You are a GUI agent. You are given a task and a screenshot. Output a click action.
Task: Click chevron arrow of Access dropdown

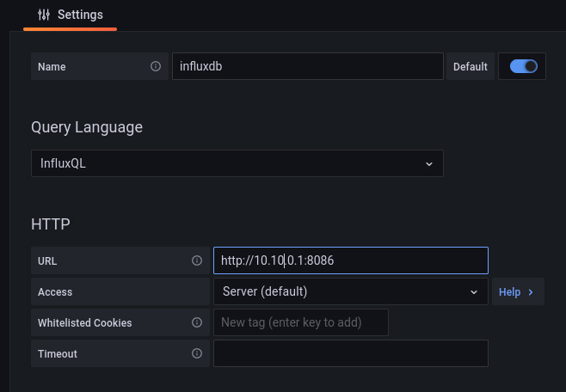474,292
